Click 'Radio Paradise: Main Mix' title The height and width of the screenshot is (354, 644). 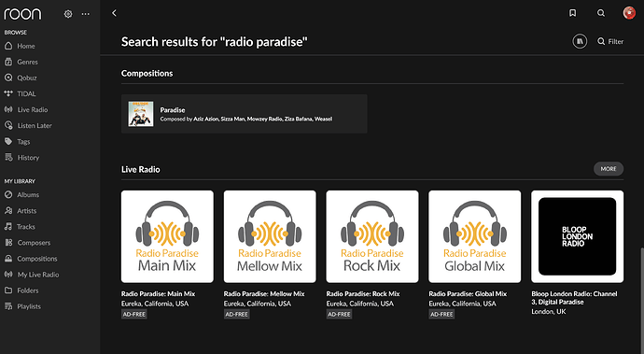(x=158, y=293)
